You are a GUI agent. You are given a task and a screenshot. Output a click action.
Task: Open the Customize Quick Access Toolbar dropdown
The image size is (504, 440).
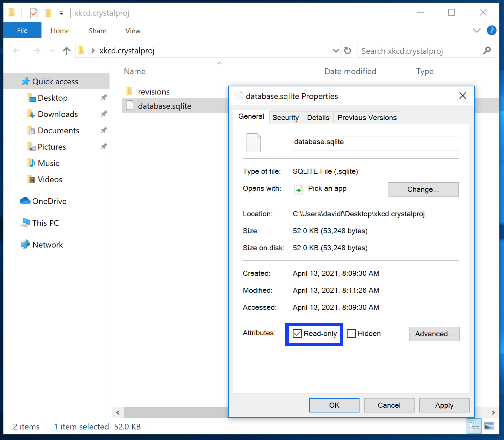[x=61, y=13]
